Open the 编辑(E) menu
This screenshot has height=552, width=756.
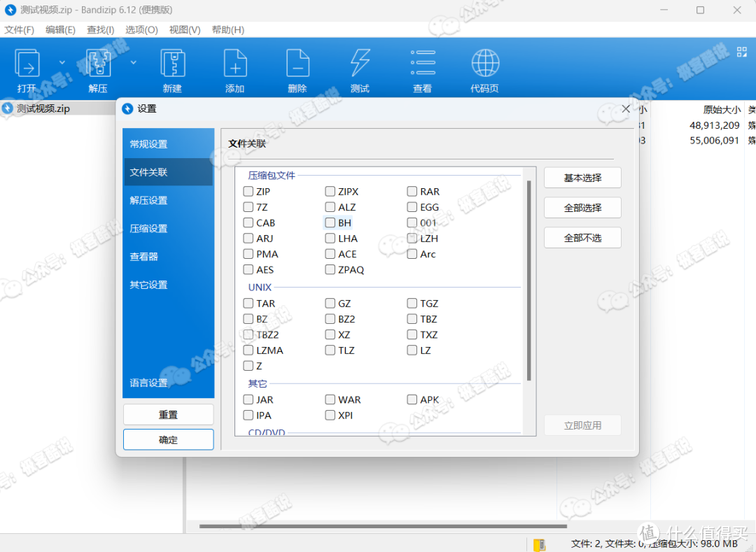(60, 30)
